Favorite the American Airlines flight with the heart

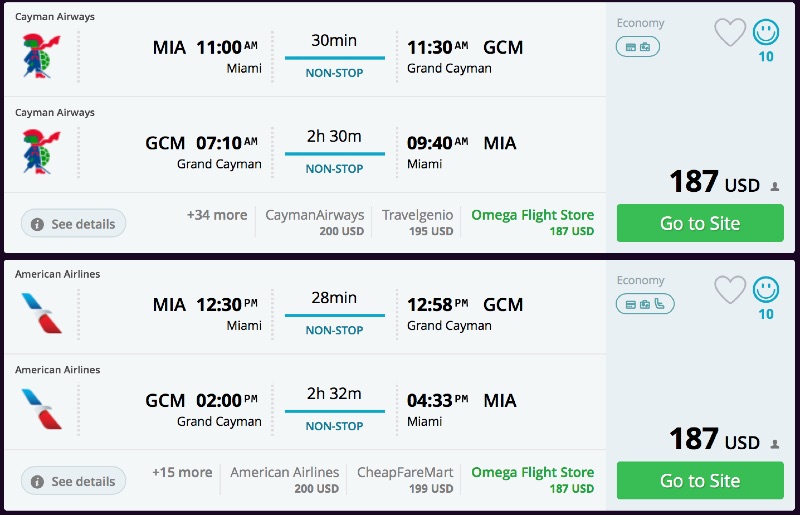730,289
